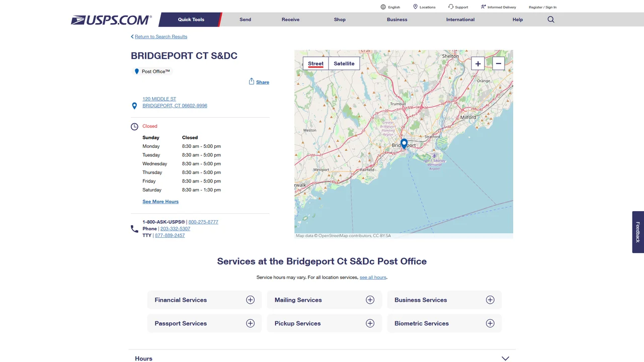Click the clock icon next to Closed
644x362 pixels.
point(134,127)
